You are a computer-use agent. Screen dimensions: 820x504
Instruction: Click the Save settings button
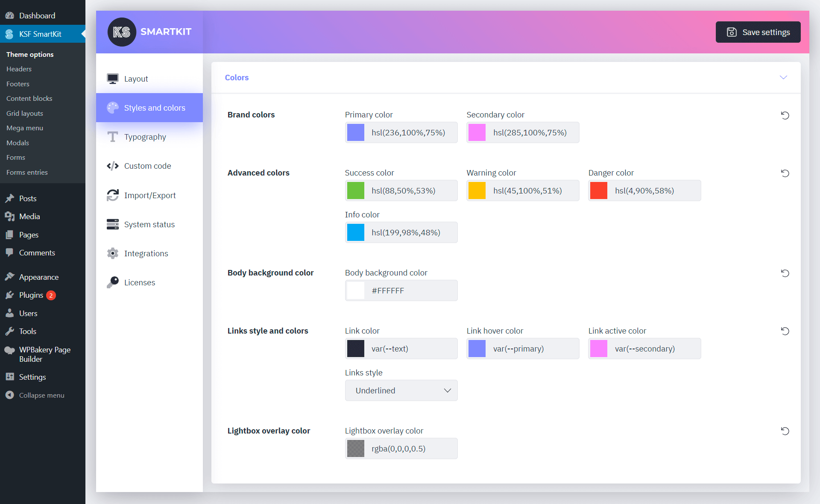pos(758,32)
